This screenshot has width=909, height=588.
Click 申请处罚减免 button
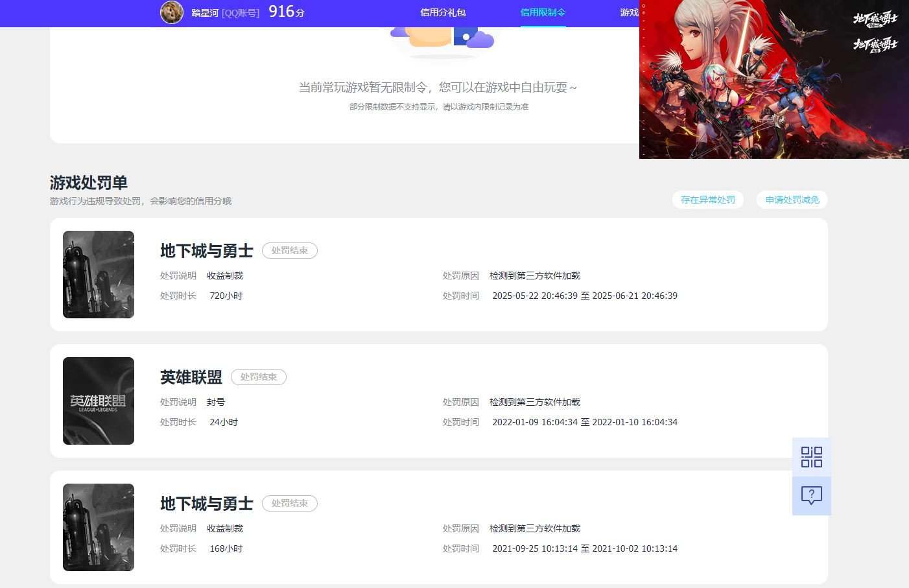tap(792, 200)
